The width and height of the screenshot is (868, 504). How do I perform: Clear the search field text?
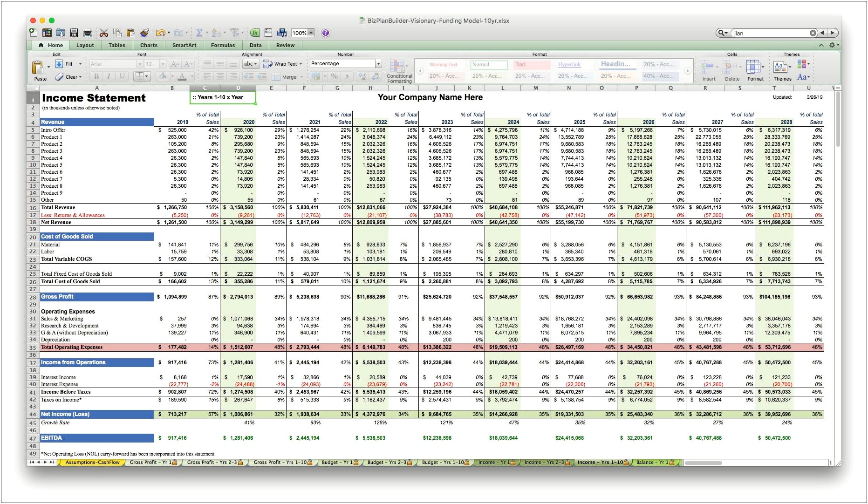(x=813, y=33)
